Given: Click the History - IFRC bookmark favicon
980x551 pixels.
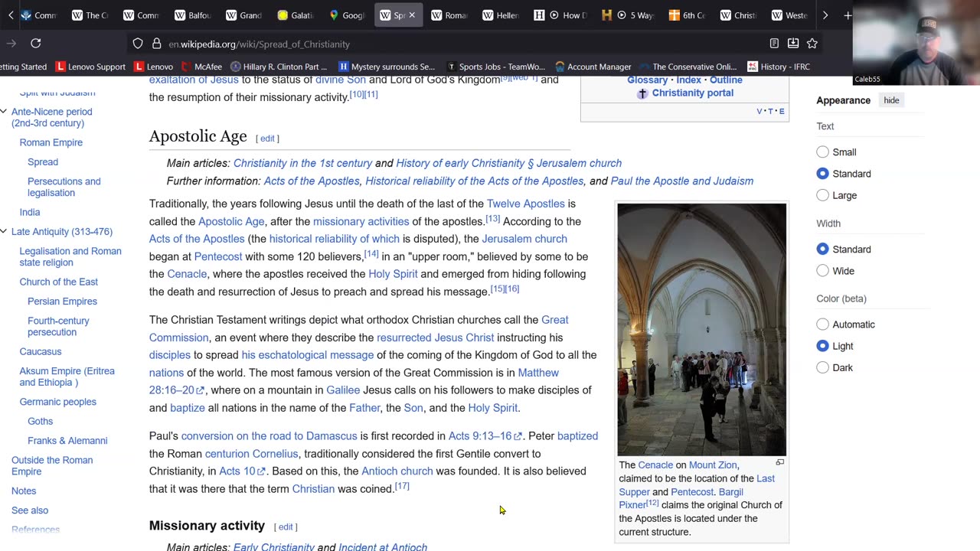Looking at the screenshot, I should point(753,67).
